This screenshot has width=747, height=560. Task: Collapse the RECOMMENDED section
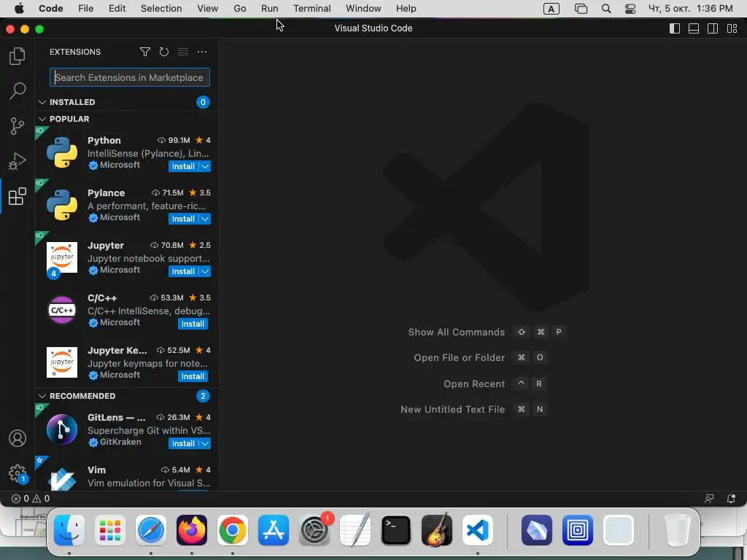pos(42,396)
